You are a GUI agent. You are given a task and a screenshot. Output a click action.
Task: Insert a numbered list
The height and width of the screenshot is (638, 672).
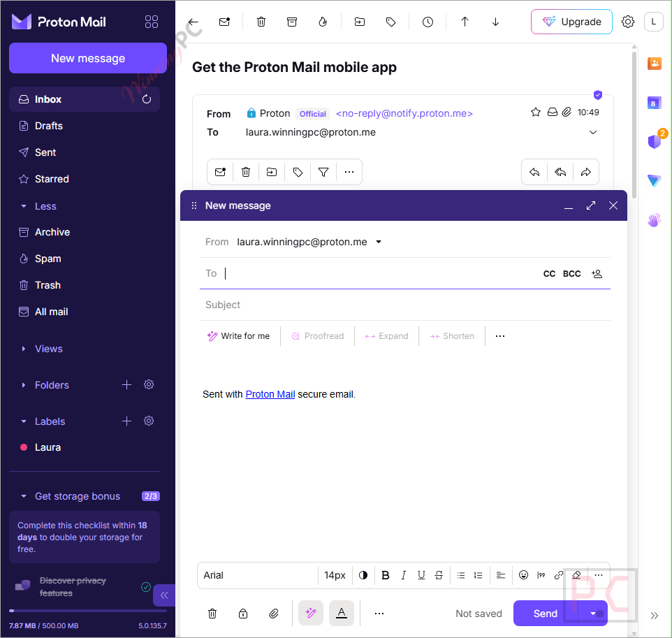point(479,575)
